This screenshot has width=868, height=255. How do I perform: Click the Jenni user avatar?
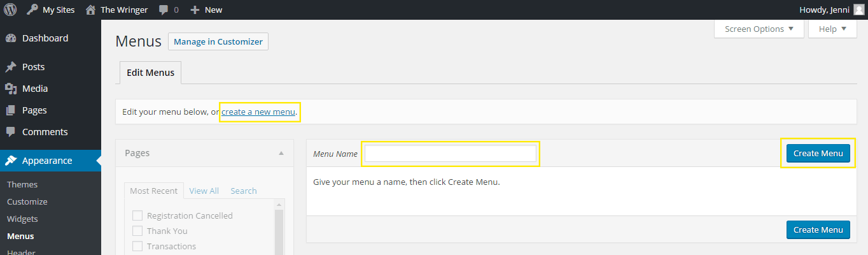(x=858, y=10)
